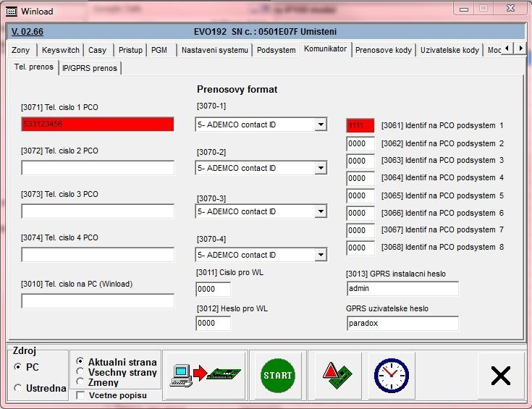Screen dimensions: 532x409
Task: Open the clock time settings icon
Action: point(391,375)
